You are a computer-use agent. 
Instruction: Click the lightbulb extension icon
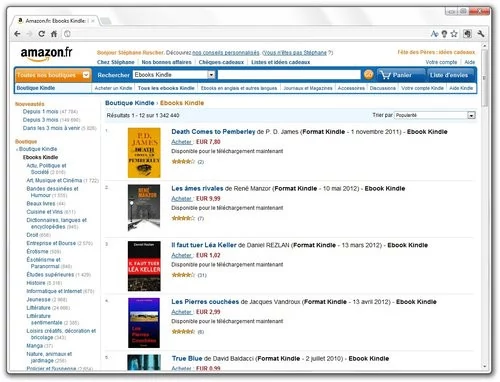(x=444, y=34)
